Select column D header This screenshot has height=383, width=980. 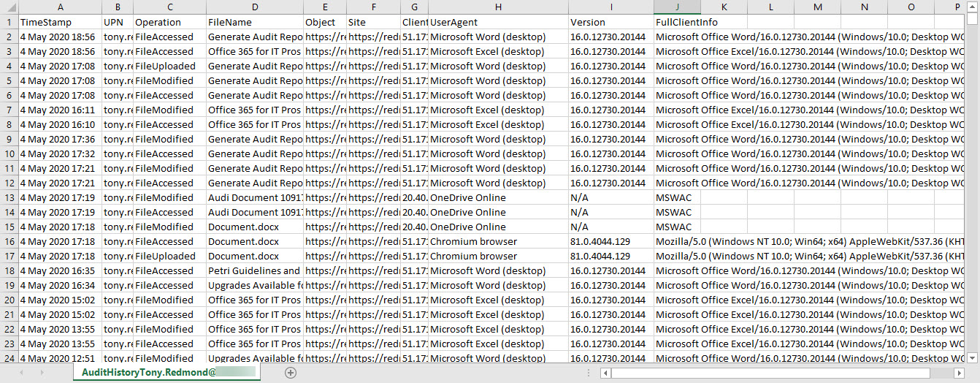click(254, 7)
